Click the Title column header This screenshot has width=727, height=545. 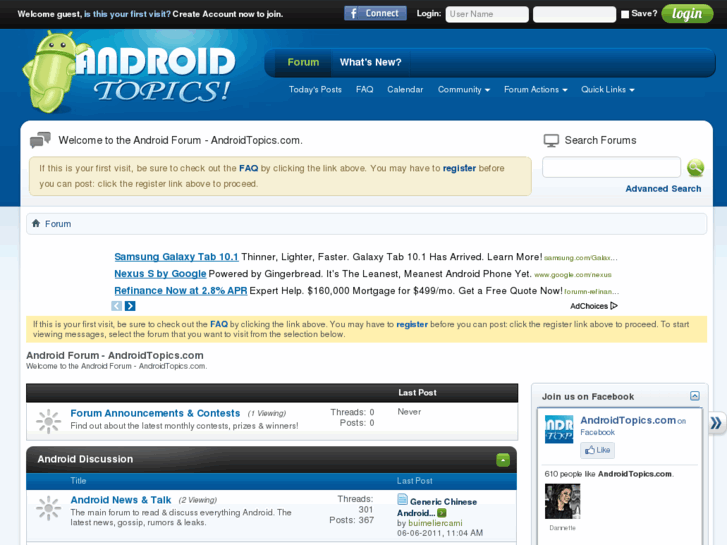(78, 481)
